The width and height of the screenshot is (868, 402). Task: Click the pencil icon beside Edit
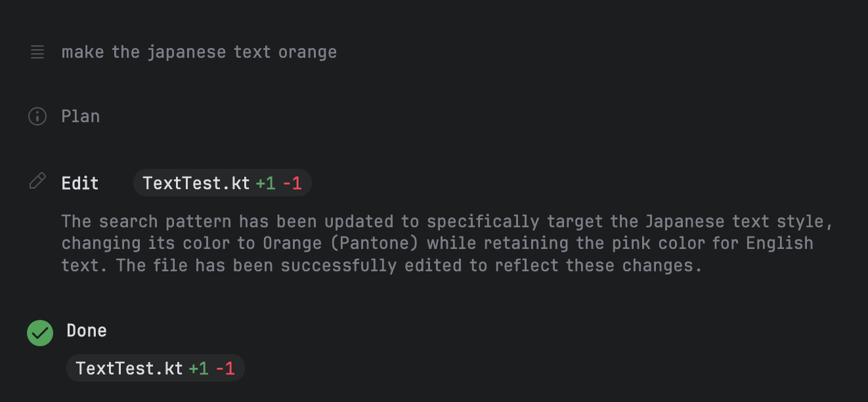pos(37,181)
